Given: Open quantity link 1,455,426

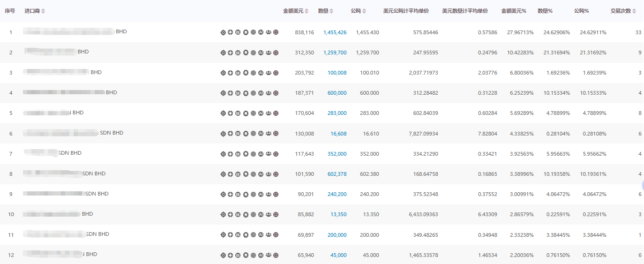Looking at the screenshot, I should pos(335,32).
